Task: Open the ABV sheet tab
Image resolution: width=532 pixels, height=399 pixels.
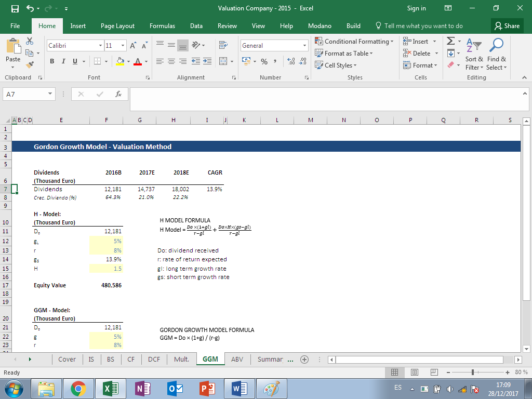Action: coord(237,360)
